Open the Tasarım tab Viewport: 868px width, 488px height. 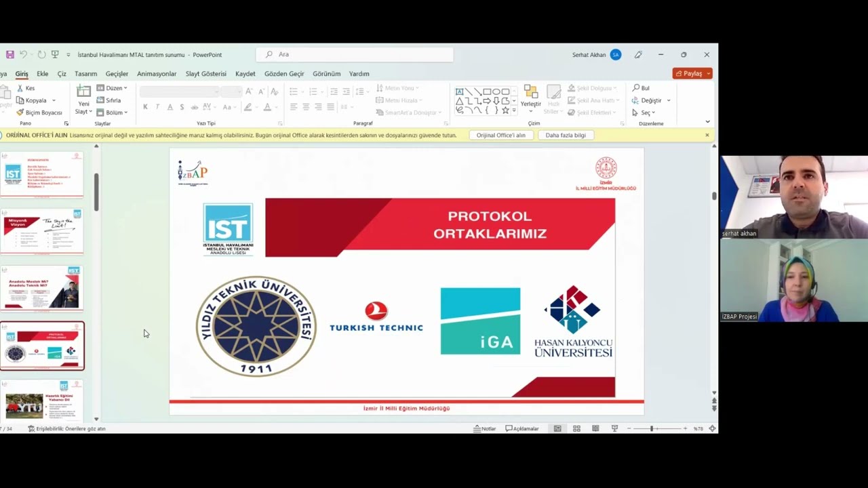pos(85,74)
